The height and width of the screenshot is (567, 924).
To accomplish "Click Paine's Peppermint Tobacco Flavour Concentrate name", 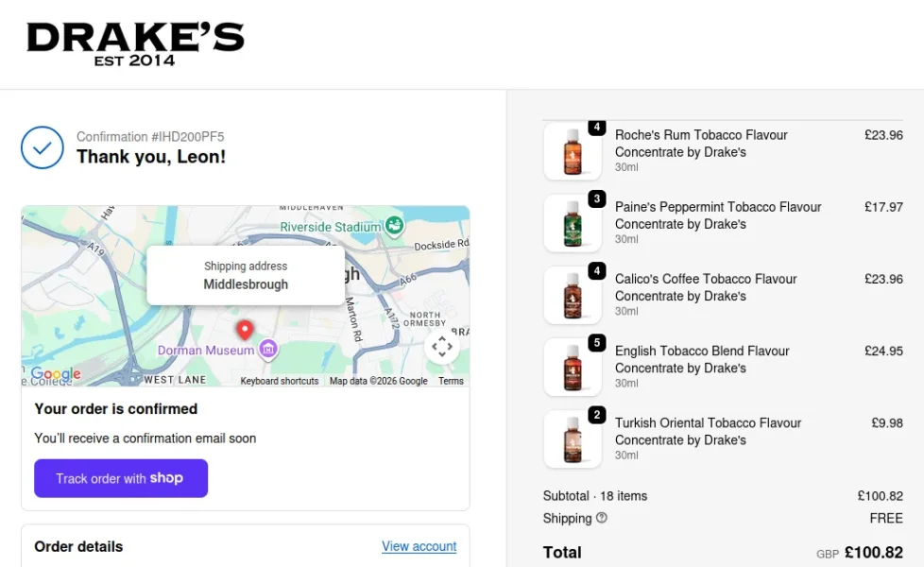I will pyautogui.click(x=718, y=215).
